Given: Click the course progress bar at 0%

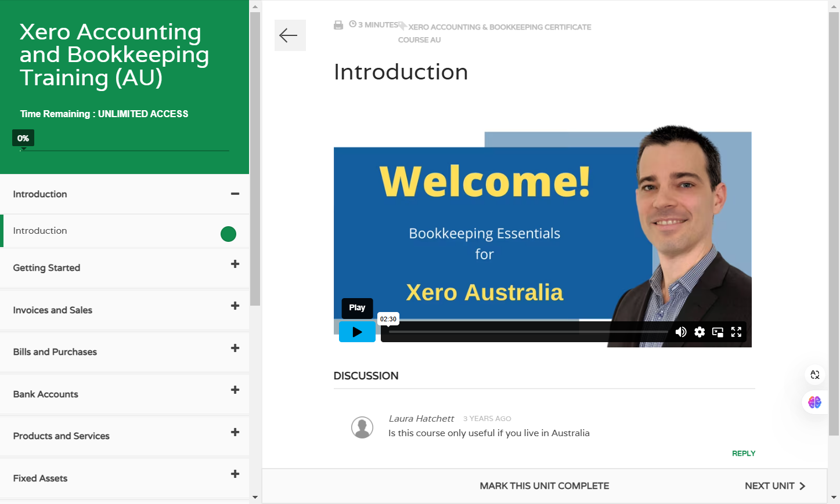Looking at the screenshot, I should pos(125,151).
